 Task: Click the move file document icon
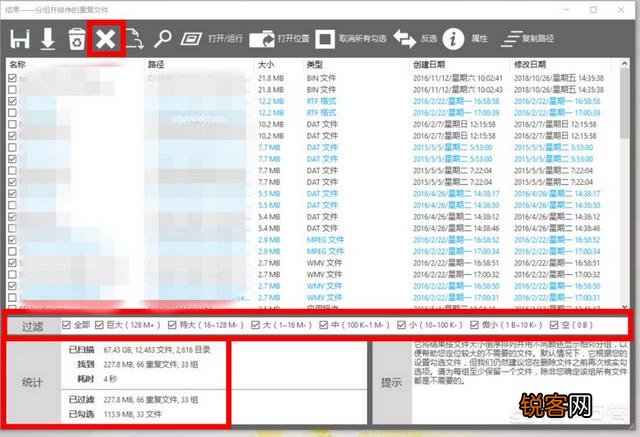click(134, 39)
